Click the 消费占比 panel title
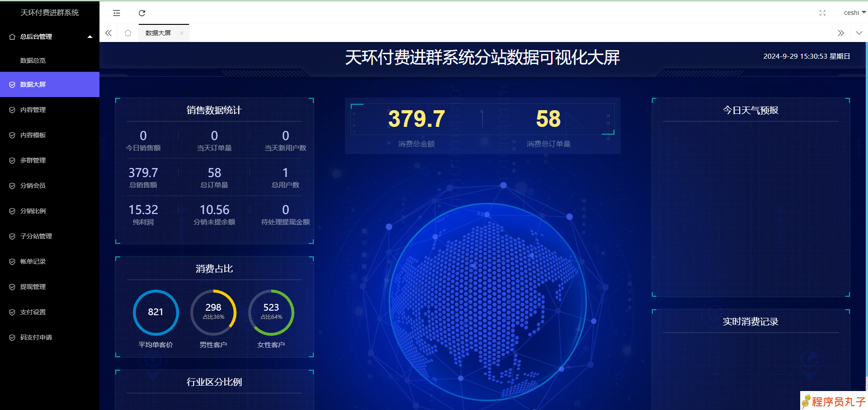 click(214, 269)
